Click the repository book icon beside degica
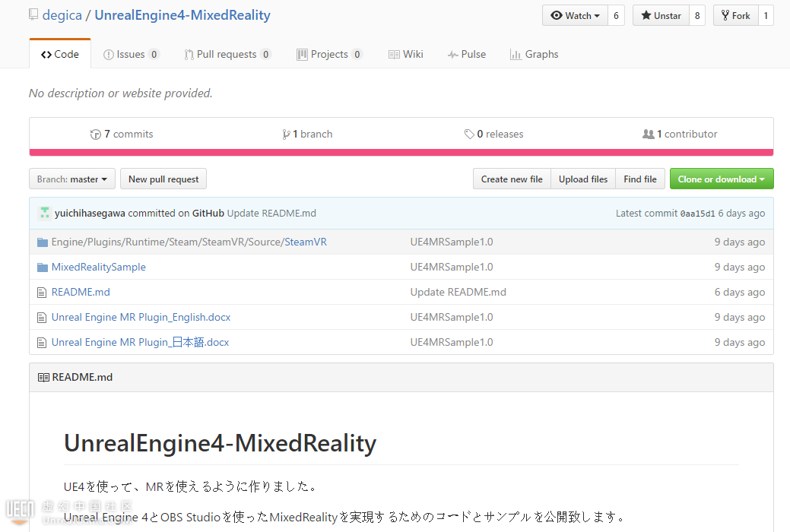 (33, 14)
